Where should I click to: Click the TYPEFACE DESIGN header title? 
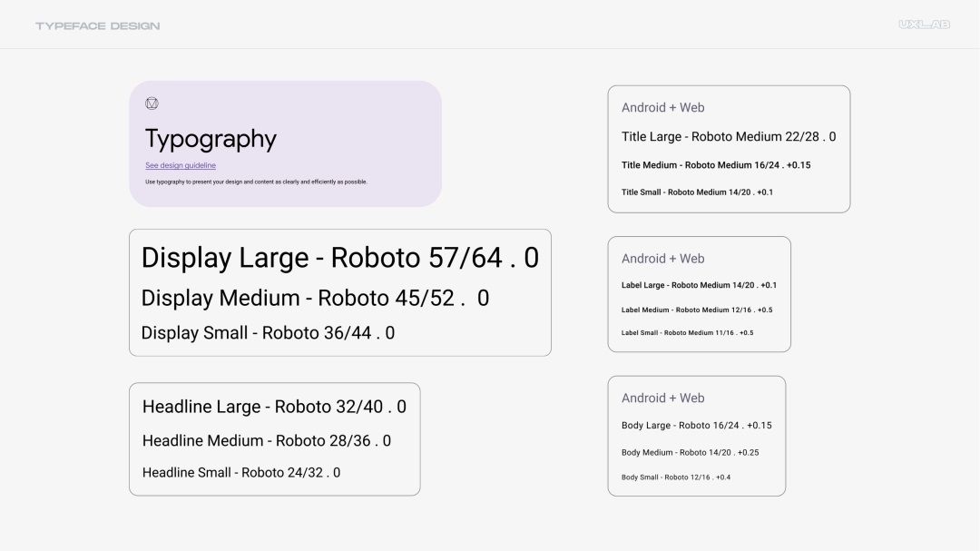click(97, 25)
